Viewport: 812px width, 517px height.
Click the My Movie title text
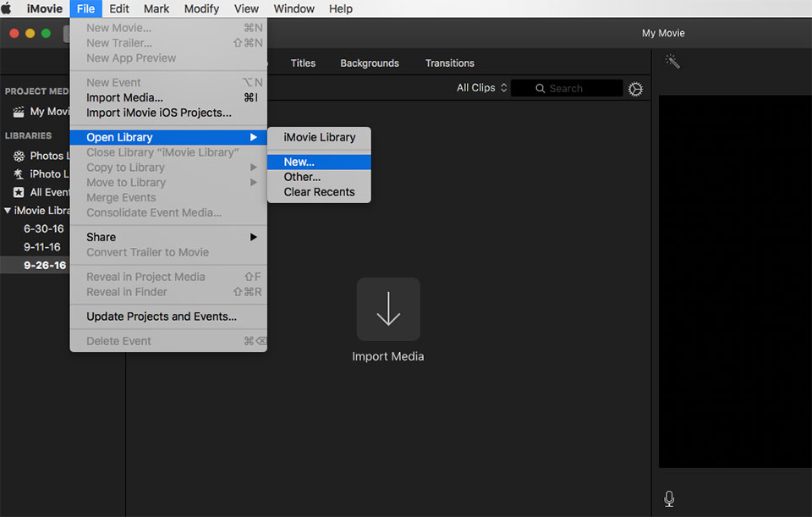pyautogui.click(x=663, y=33)
